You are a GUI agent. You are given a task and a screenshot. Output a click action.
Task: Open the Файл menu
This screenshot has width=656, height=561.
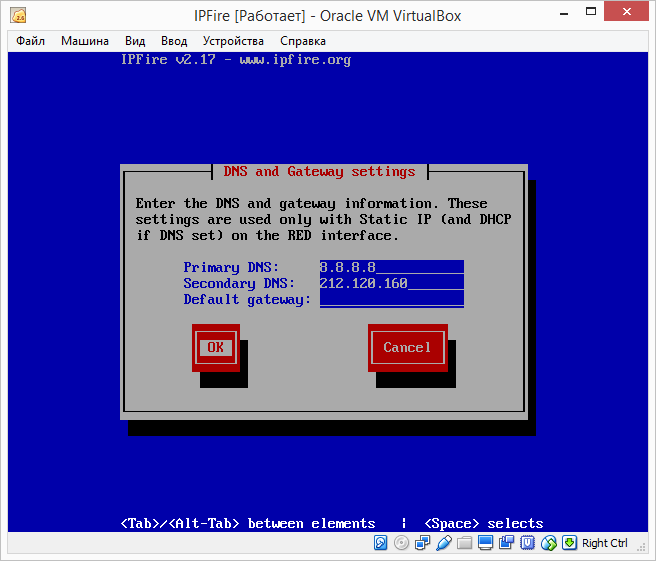coord(31,41)
